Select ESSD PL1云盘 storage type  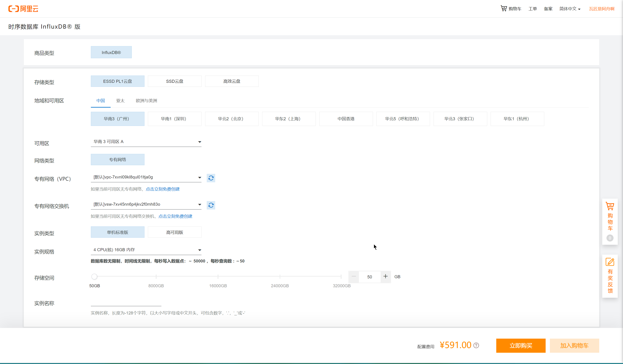pos(118,81)
